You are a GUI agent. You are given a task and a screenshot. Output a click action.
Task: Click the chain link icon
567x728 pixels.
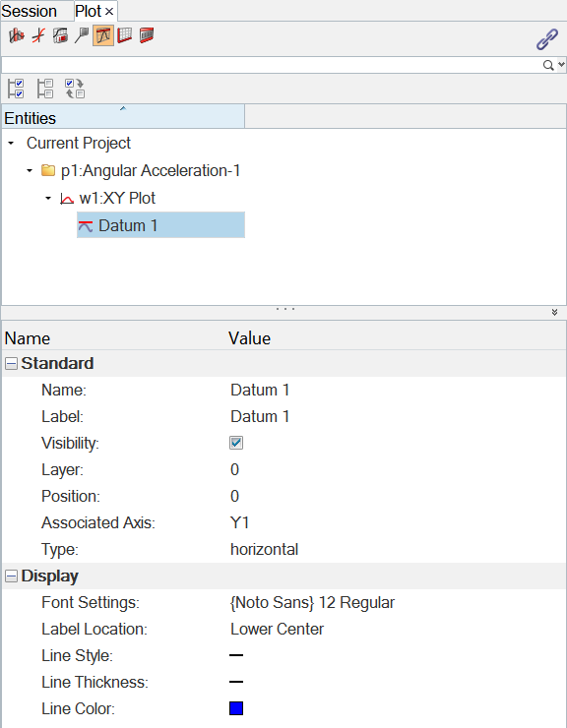547,39
